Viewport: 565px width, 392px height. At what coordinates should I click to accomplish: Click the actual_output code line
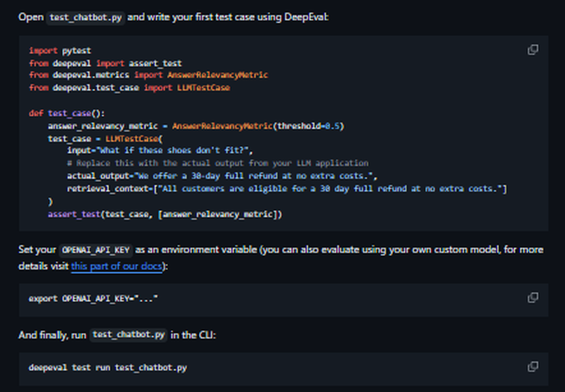coord(222,176)
